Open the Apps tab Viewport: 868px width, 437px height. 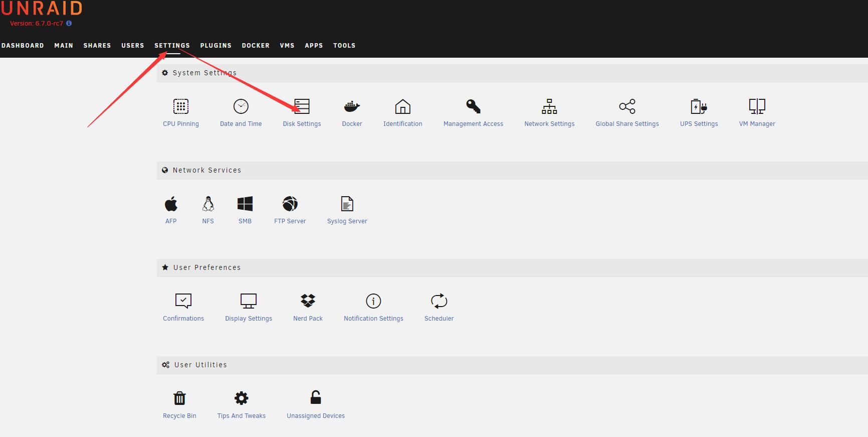[x=314, y=45]
